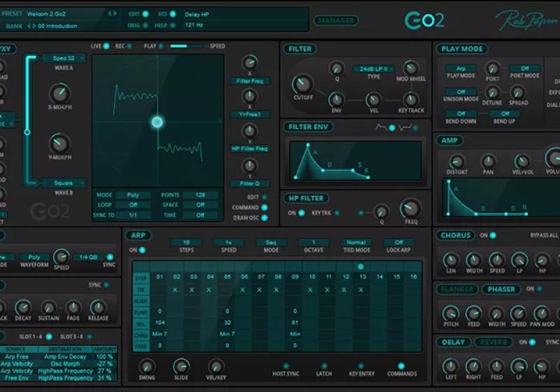Toggle HP filter KEYTRK
Viewport: 560px width, 392px height.
pyautogui.click(x=337, y=213)
